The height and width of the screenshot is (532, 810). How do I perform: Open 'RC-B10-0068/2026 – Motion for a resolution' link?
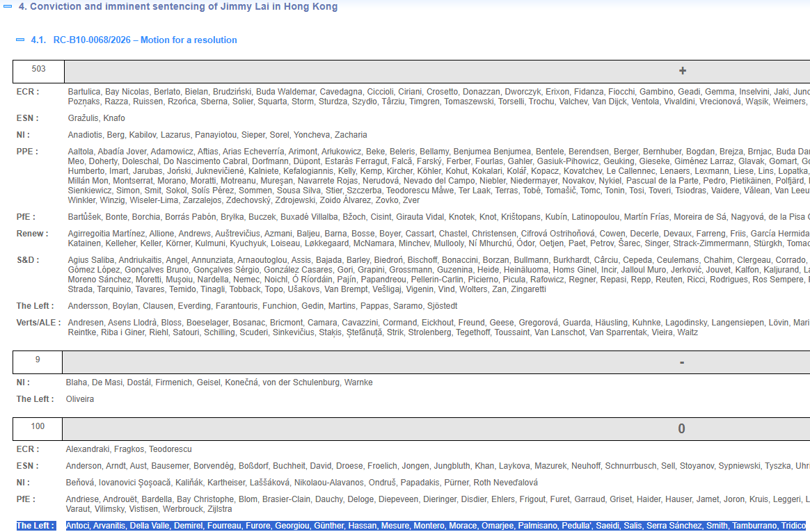(x=145, y=40)
